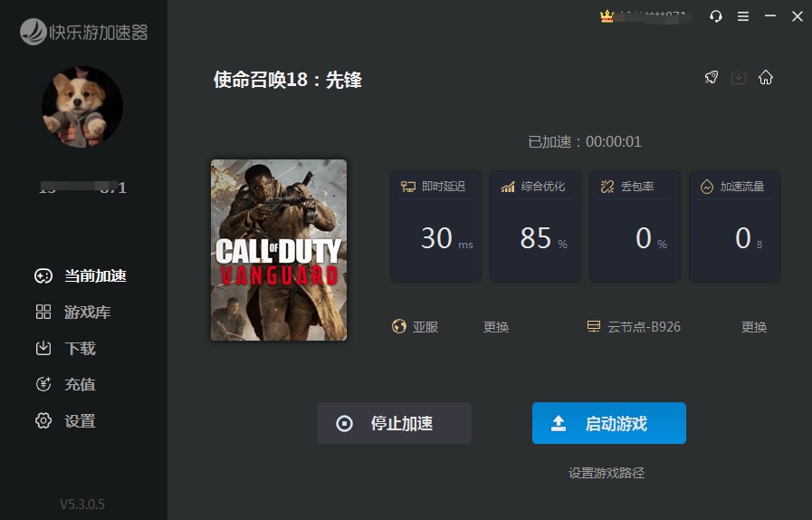Click the title 使命召唤18：先锋
Viewport: 812px width, 520px height.
pyautogui.click(x=287, y=80)
